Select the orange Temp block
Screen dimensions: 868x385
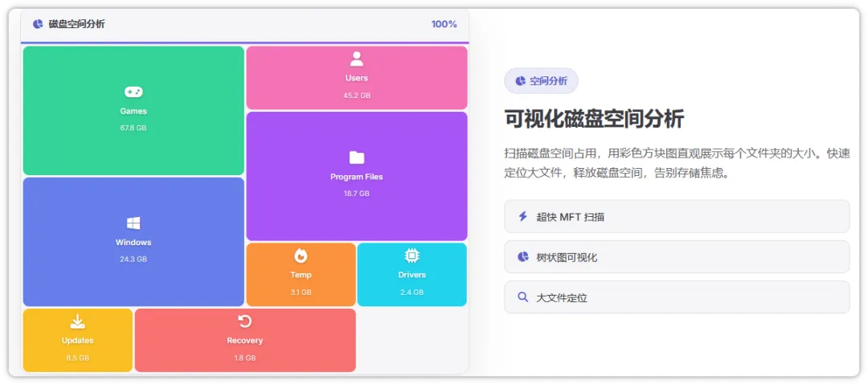point(301,274)
